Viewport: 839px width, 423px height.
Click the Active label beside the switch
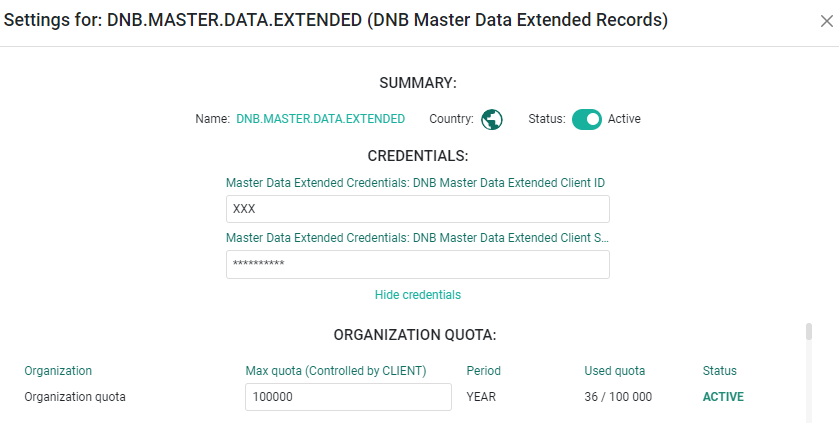(624, 119)
